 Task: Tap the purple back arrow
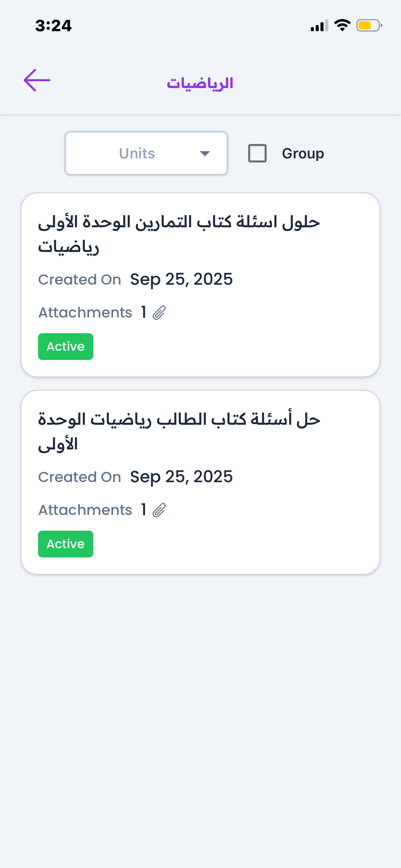tap(37, 81)
